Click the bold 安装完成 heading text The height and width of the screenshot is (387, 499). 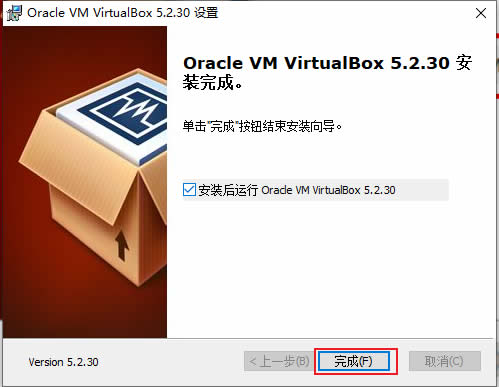pos(327,72)
